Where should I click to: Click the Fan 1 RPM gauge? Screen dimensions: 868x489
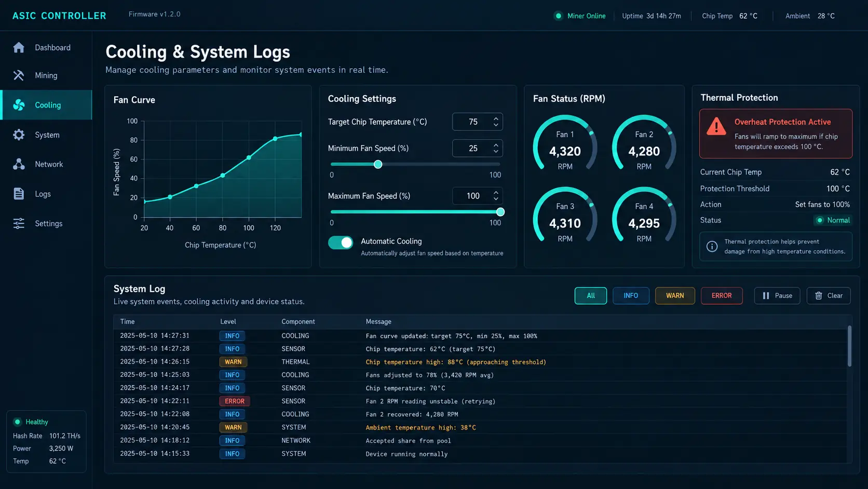point(565,143)
